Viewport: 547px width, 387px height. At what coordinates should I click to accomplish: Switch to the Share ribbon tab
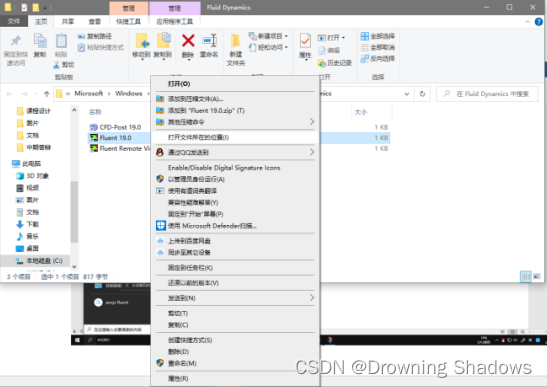click(x=68, y=21)
